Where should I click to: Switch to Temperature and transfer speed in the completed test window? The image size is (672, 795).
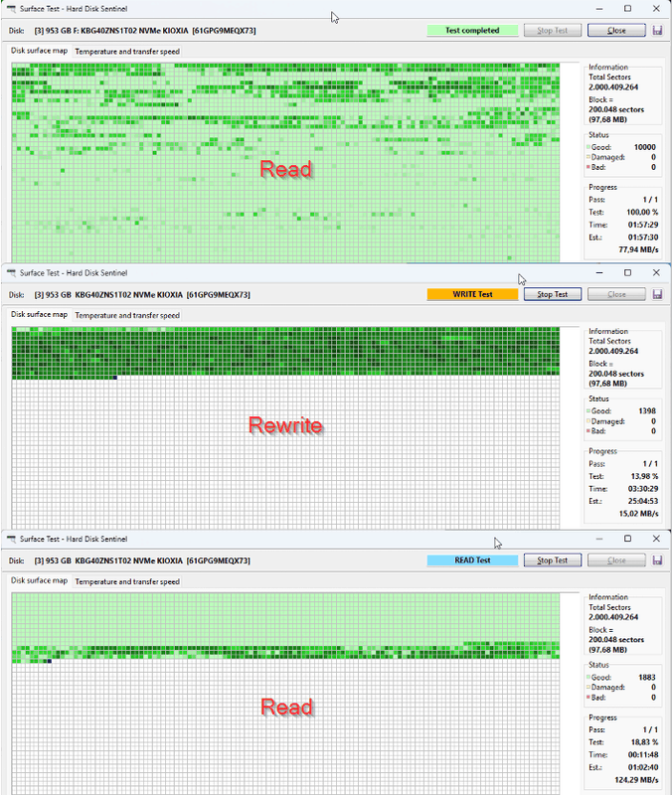pyautogui.click(x=127, y=52)
